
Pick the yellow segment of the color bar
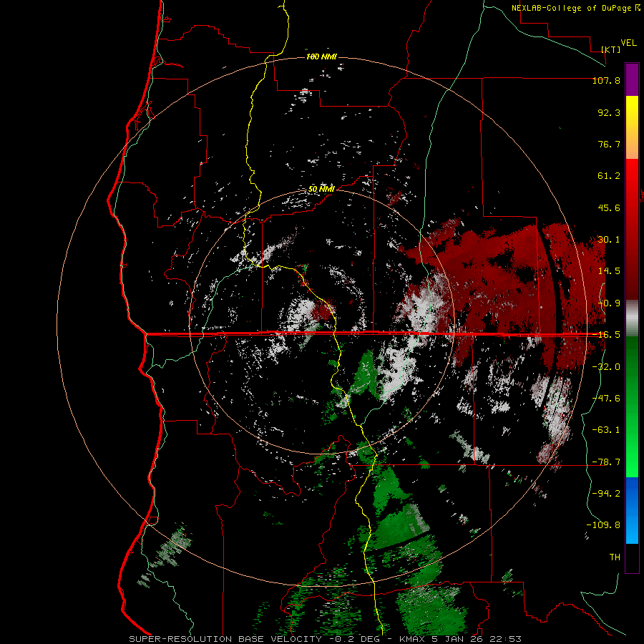pyautogui.click(x=632, y=111)
